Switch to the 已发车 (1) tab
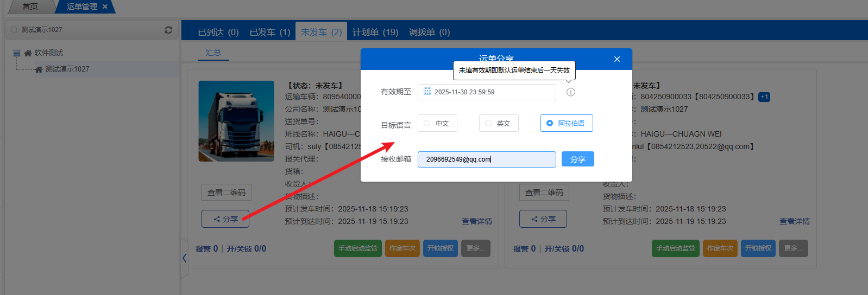 269,32
